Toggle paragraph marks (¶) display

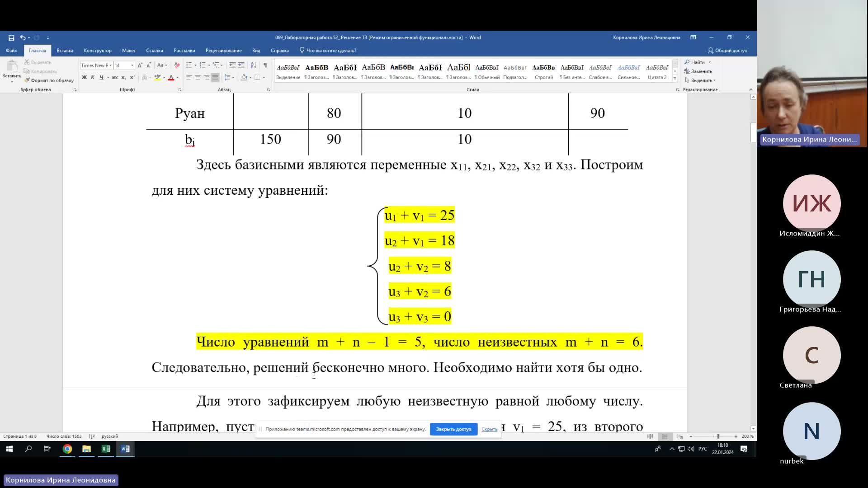[265, 66]
